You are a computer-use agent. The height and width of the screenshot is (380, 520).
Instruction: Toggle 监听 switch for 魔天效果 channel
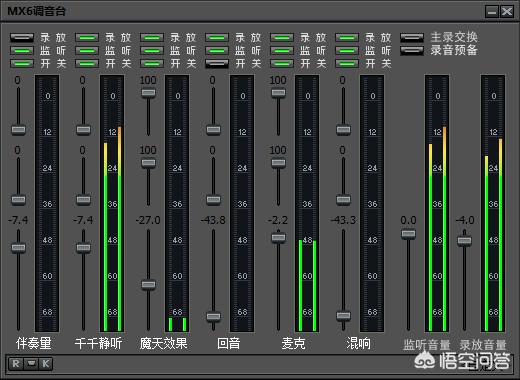coord(152,51)
